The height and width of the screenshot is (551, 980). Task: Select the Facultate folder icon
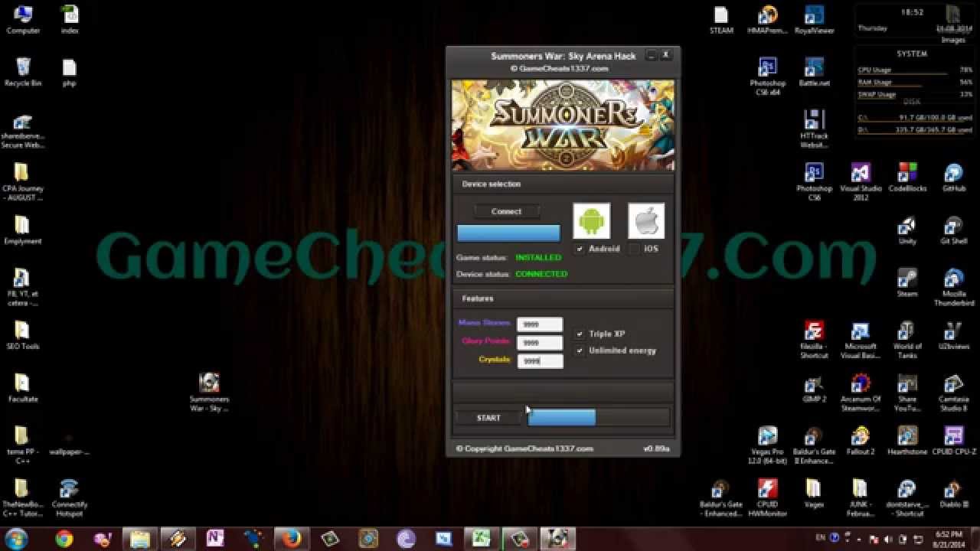tap(23, 389)
